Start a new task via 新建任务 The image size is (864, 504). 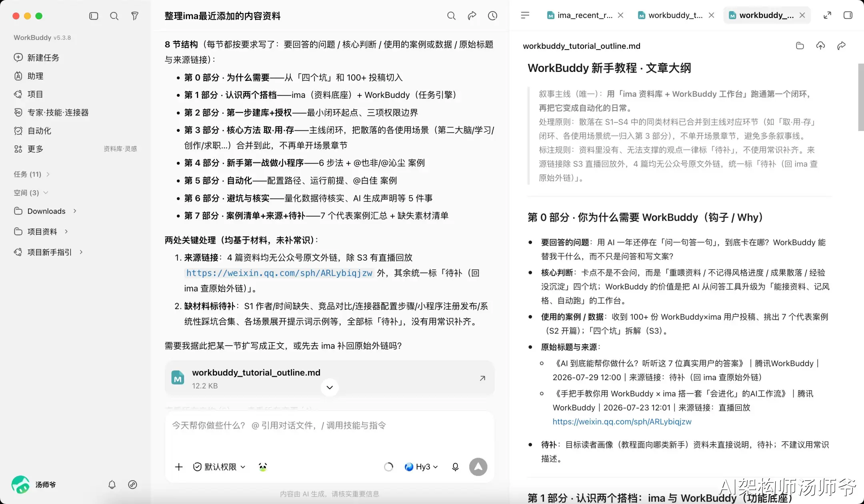click(36, 58)
